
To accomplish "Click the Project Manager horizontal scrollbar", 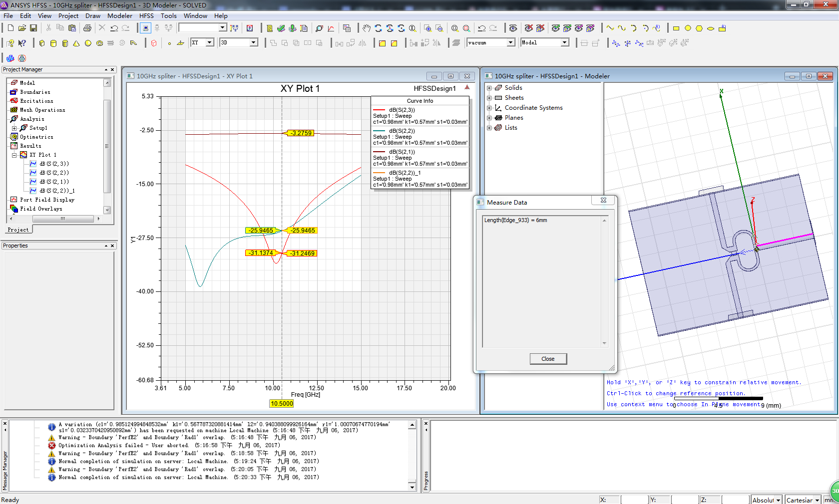I will [x=62, y=219].
